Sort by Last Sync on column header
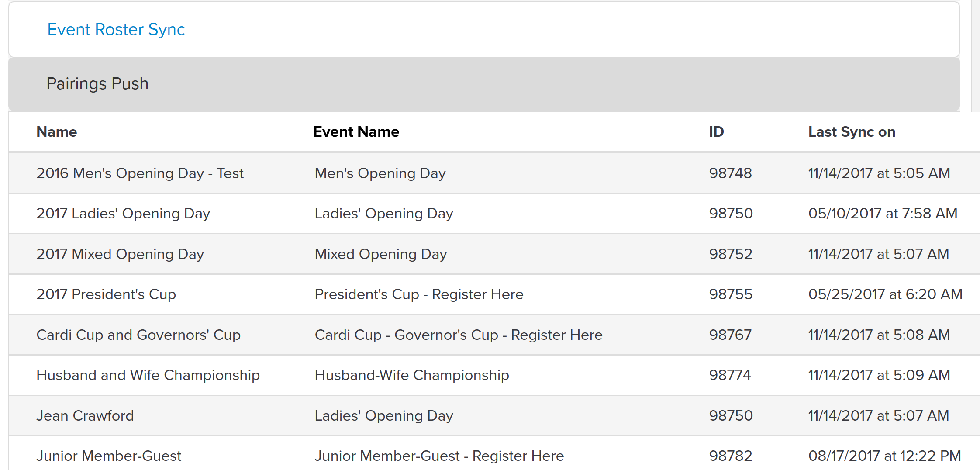This screenshot has height=470, width=980. click(x=852, y=132)
